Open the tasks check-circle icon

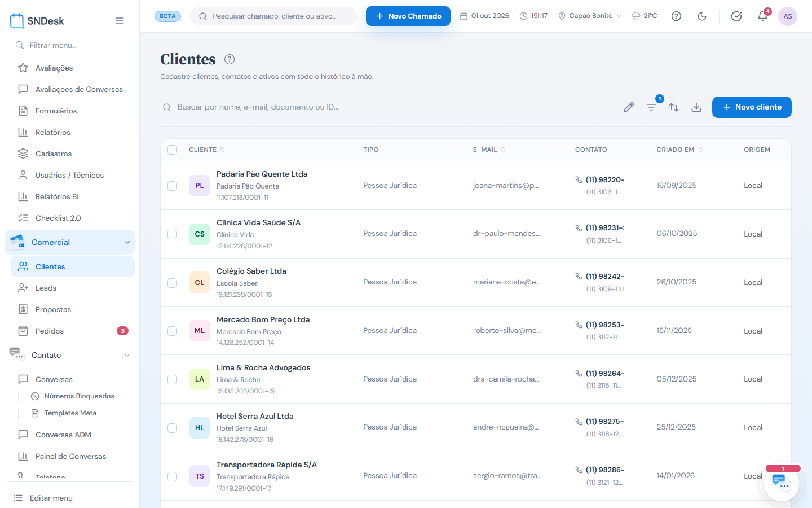[x=736, y=16]
